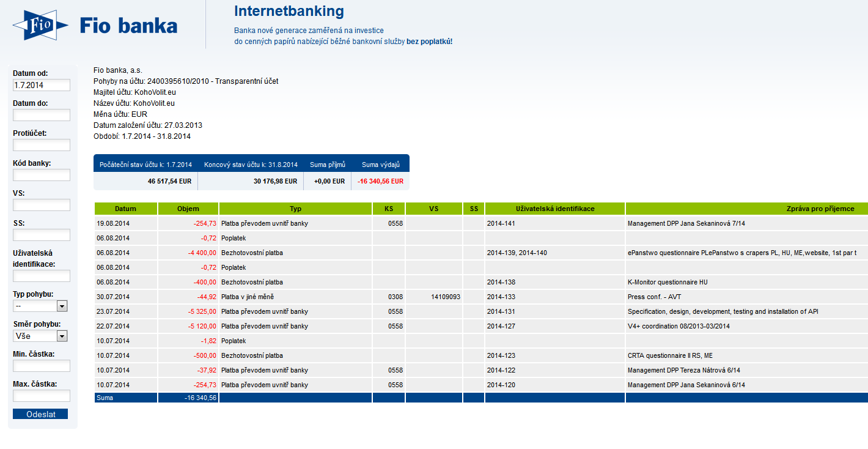868x449 pixels.
Task: Click the Období 1.7.2014 - 31.8.2014 line
Action: (x=142, y=136)
